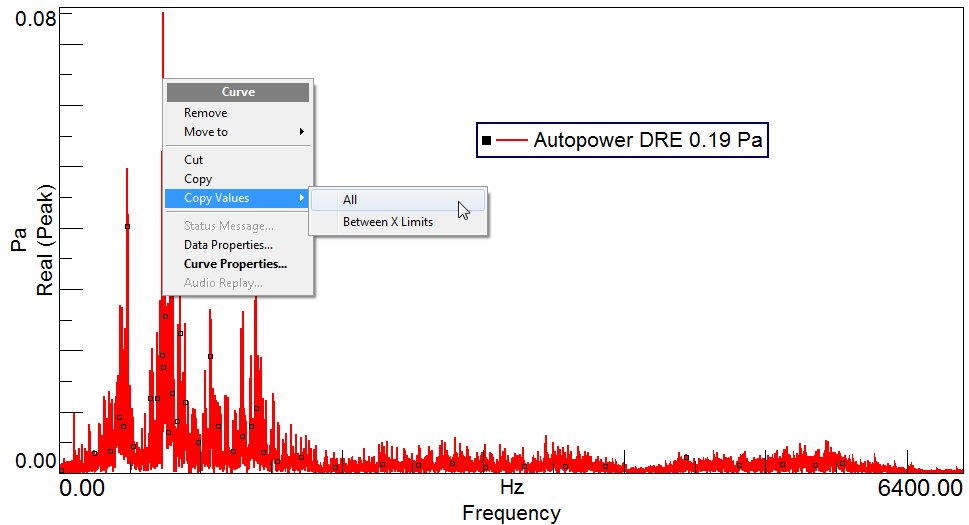Open Curve Properties dialog
Screen dimensions: 969x525
point(235,264)
